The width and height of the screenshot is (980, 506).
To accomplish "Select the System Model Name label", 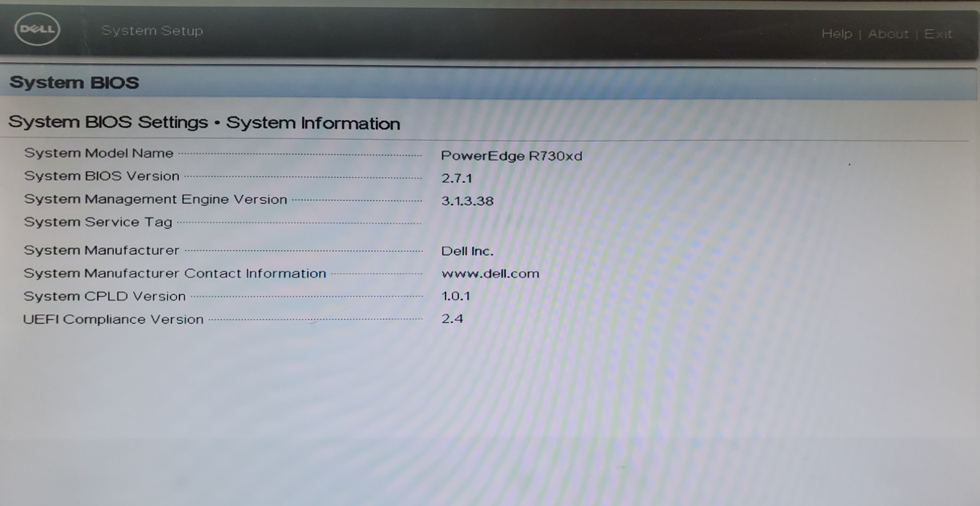I will 98,153.
